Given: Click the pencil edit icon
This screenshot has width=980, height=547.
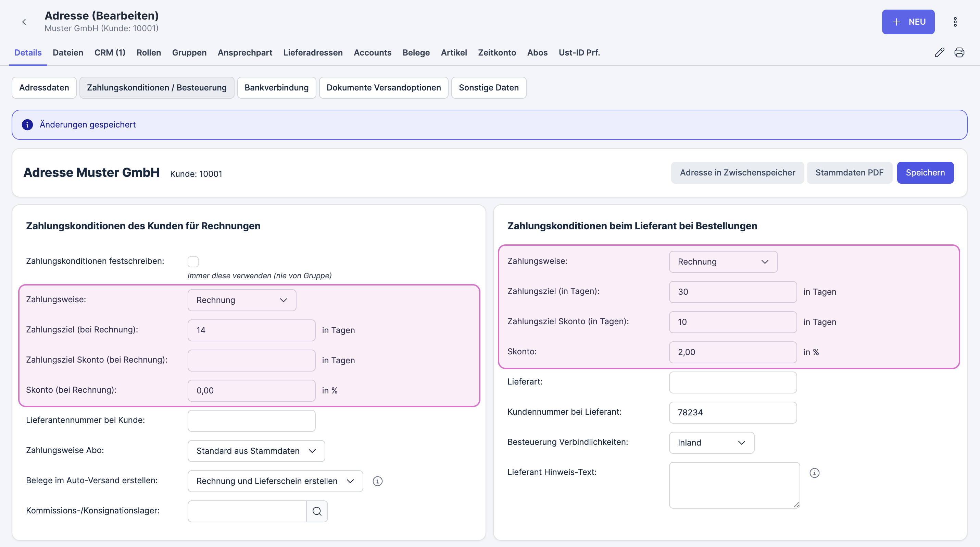Looking at the screenshot, I should [x=939, y=52].
